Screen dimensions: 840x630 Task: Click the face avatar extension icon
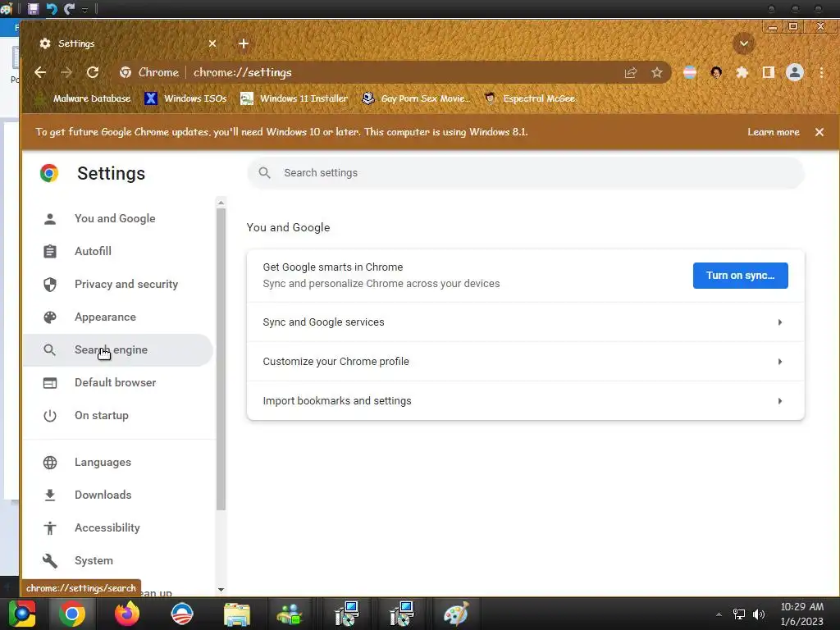(x=716, y=72)
